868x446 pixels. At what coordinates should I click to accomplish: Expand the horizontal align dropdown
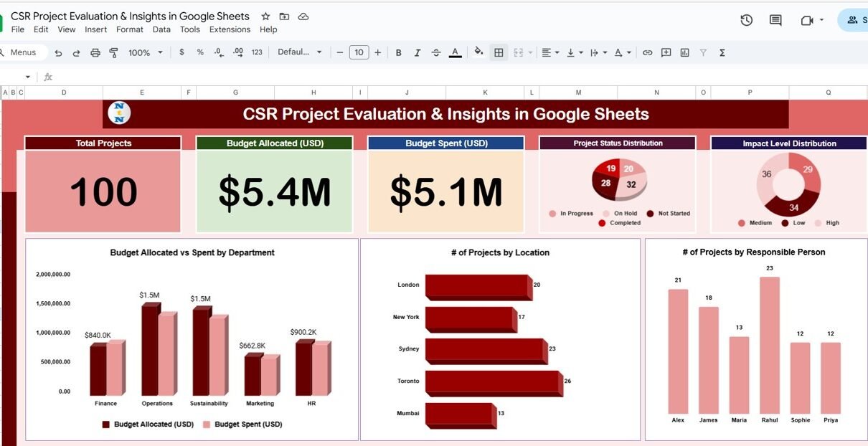(x=550, y=52)
